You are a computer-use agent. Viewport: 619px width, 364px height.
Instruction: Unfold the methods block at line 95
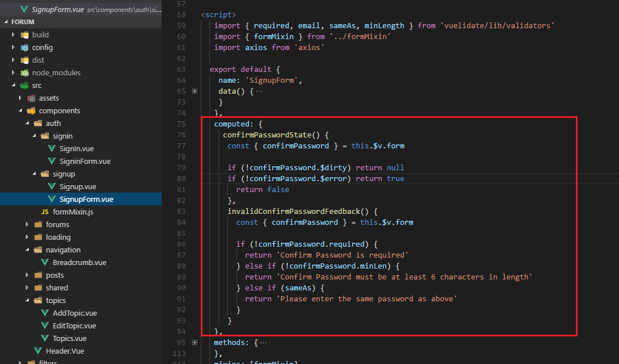pyautogui.click(x=194, y=342)
